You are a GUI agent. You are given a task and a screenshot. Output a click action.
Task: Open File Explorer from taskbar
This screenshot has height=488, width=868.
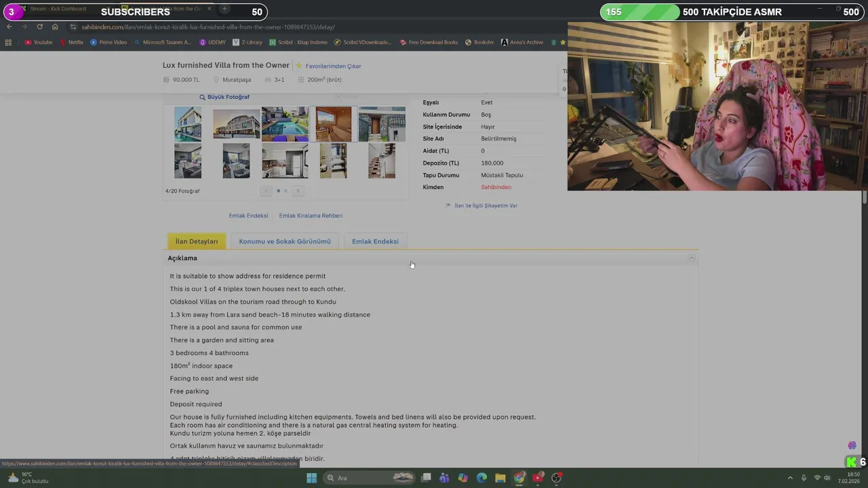coord(500,478)
